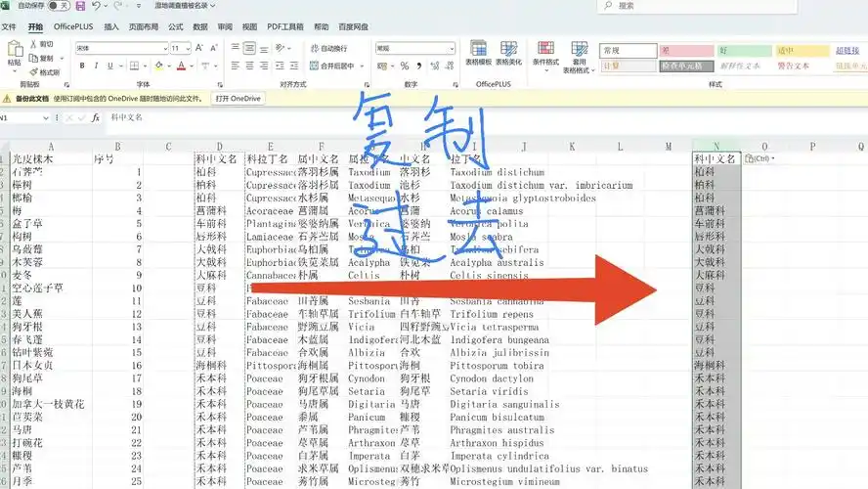Click the Copy (复制) icon
Image resolution: width=868 pixels, height=489 pixels.
33,58
